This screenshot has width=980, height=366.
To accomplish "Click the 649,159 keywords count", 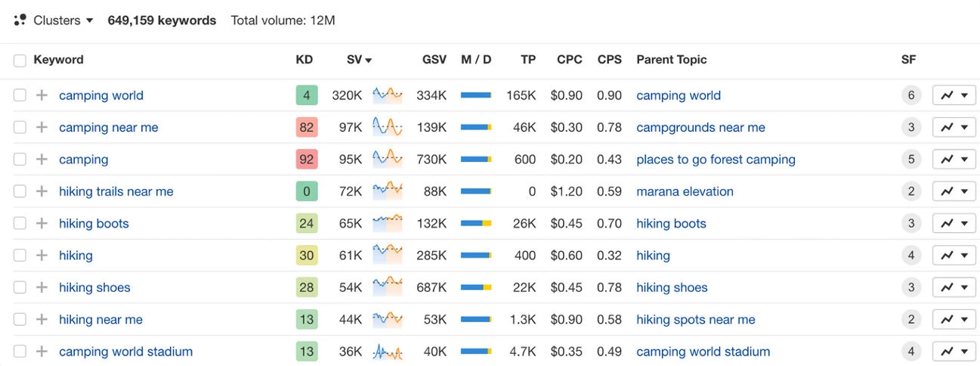I will [162, 20].
